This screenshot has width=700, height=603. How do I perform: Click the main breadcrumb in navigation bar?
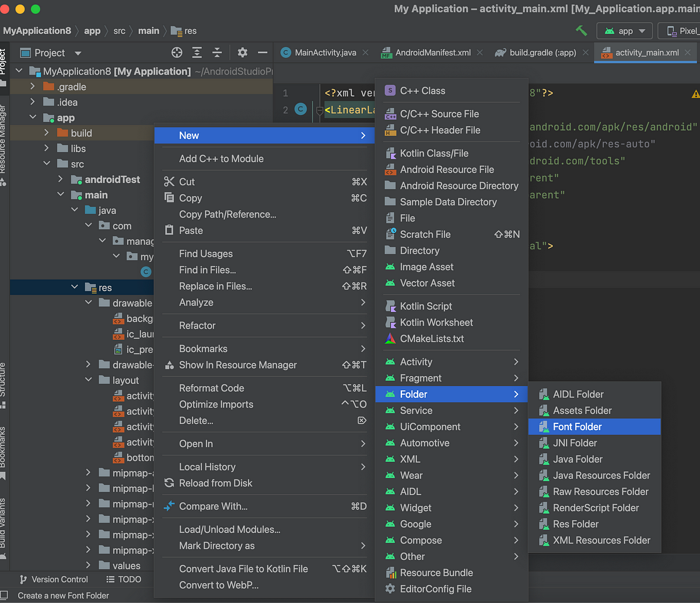click(x=148, y=30)
